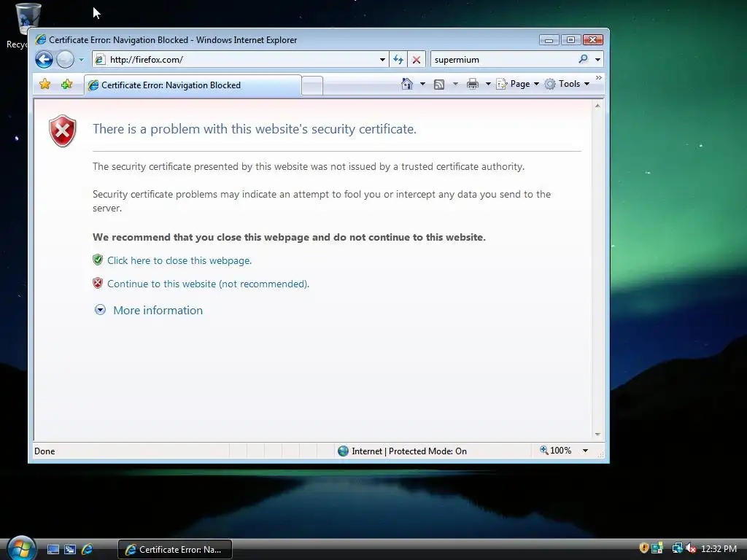
Task: Maximize the Internet Explorer window
Action: pyautogui.click(x=570, y=40)
